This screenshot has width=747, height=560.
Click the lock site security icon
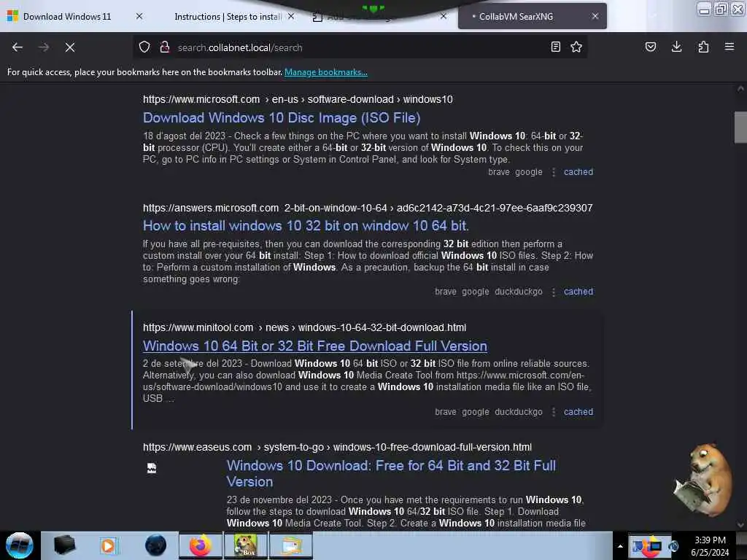165,47
